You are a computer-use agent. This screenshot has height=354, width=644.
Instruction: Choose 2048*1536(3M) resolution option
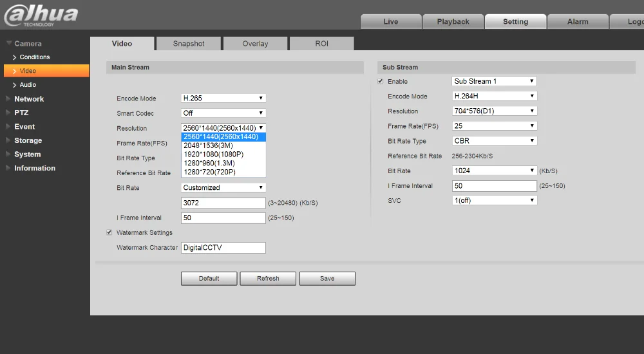[223, 145]
